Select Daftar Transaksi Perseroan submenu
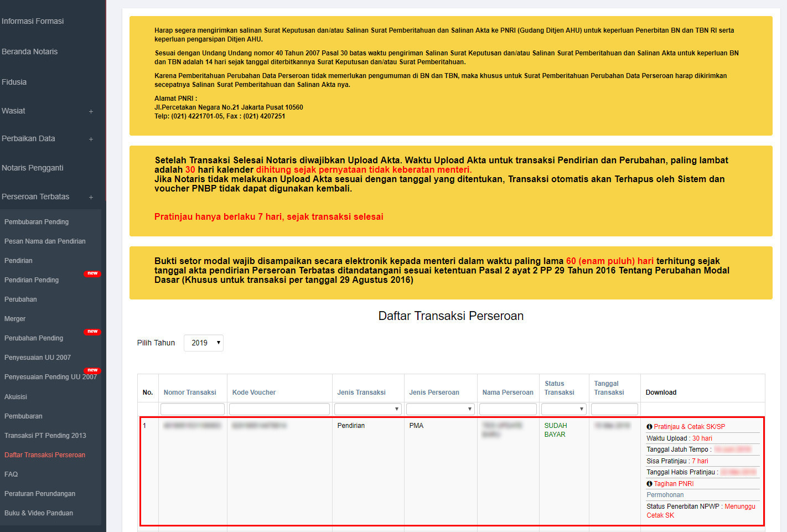The height and width of the screenshot is (532, 787). coord(45,455)
